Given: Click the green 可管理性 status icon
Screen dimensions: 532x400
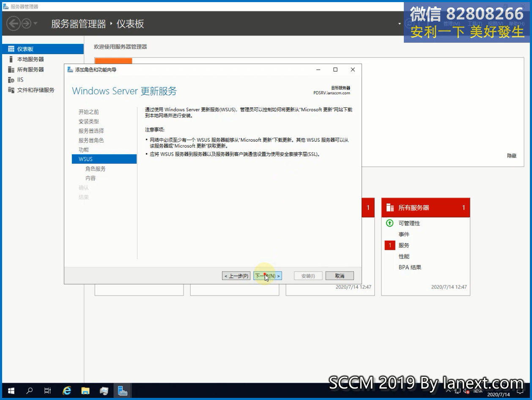Looking at the screenshot, I should click(x=390, y=223).
